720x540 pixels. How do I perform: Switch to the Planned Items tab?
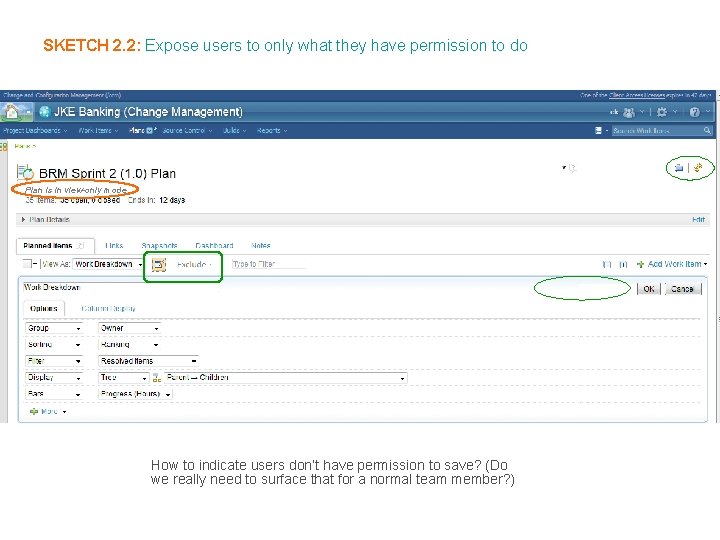(x=55, y=246)
